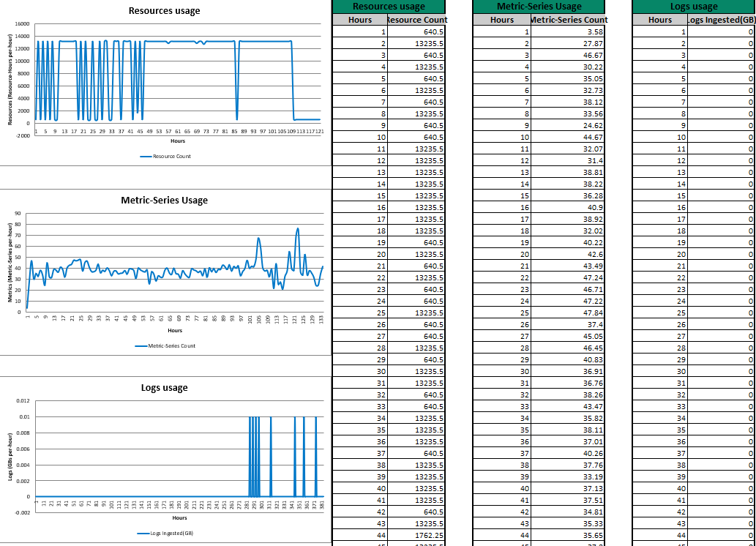This screenshot has width=756, height=546.
Task: Click the 'Resource Count' chart legend entry
Action: (x=165, y=157)
